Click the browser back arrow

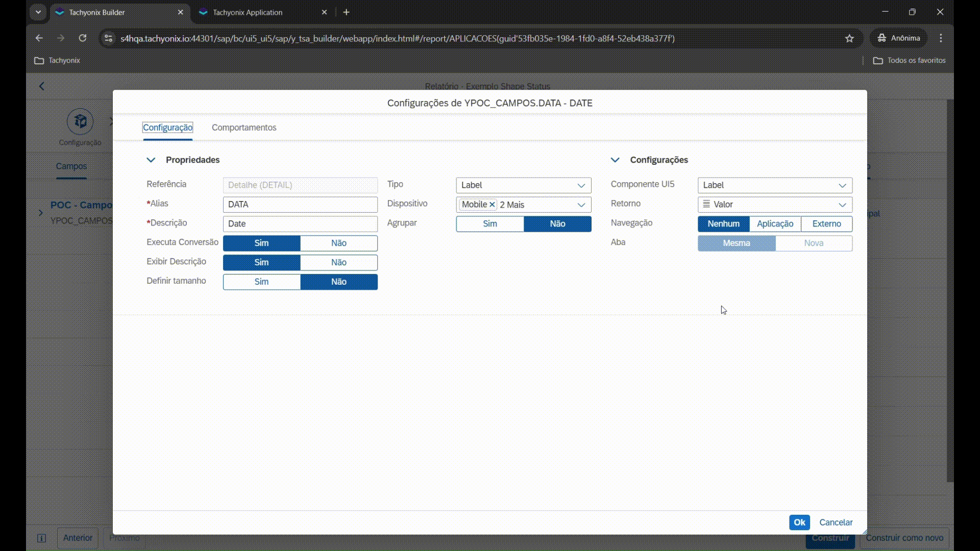pos(39,38)
